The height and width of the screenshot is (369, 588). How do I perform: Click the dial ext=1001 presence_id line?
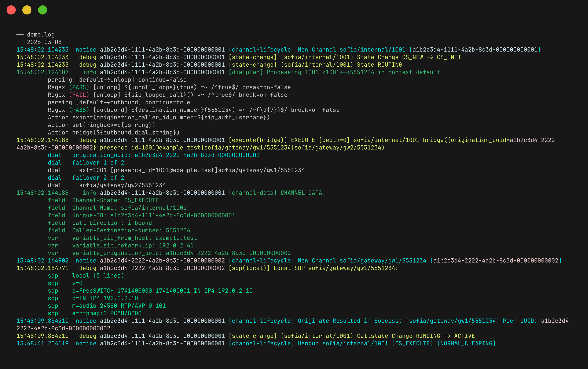176,170
